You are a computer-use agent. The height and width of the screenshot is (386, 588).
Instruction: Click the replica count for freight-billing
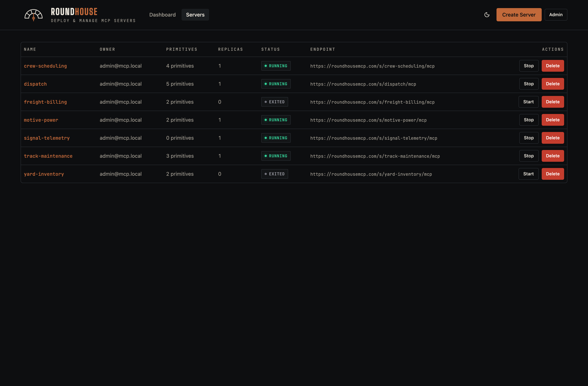tap(220, 102)
